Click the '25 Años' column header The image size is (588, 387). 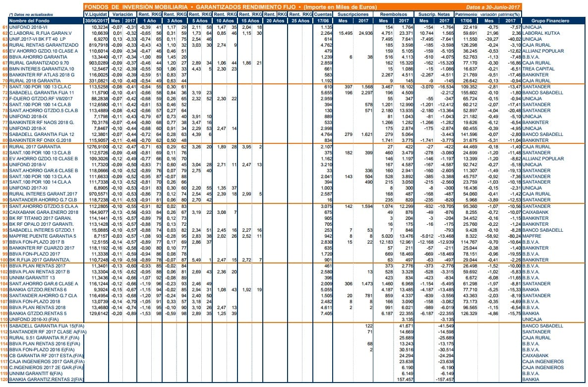300,21
